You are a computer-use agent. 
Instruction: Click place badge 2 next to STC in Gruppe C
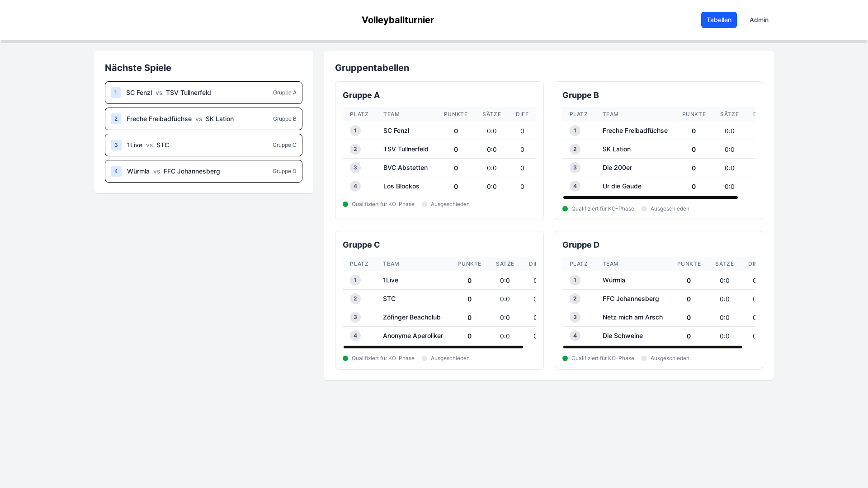click(x=355, y=299)
